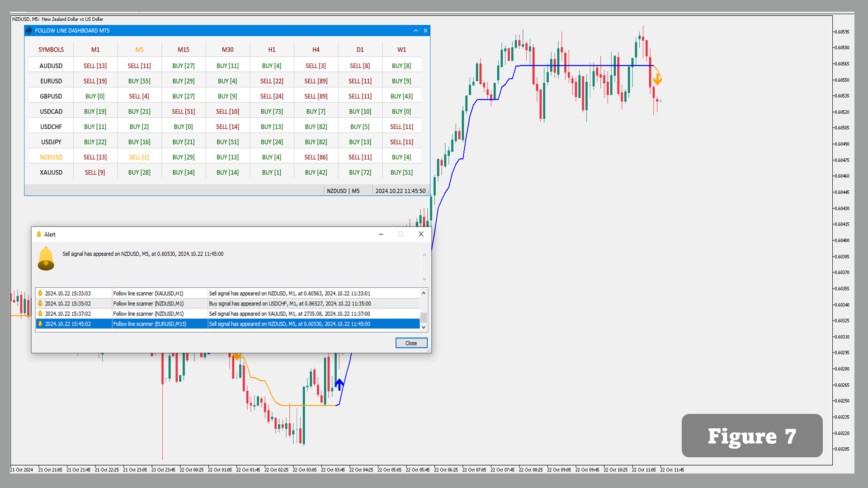Viewport: 868px width, 488px height.
Task: Open the NZDUSD symbol row
Action: pos(51,157)
